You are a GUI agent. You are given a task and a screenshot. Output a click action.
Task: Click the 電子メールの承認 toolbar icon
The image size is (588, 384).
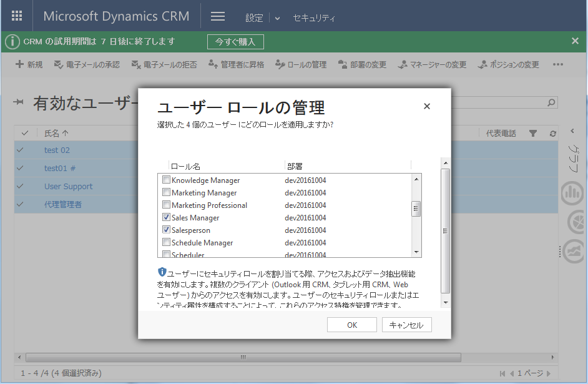point(59,64)
